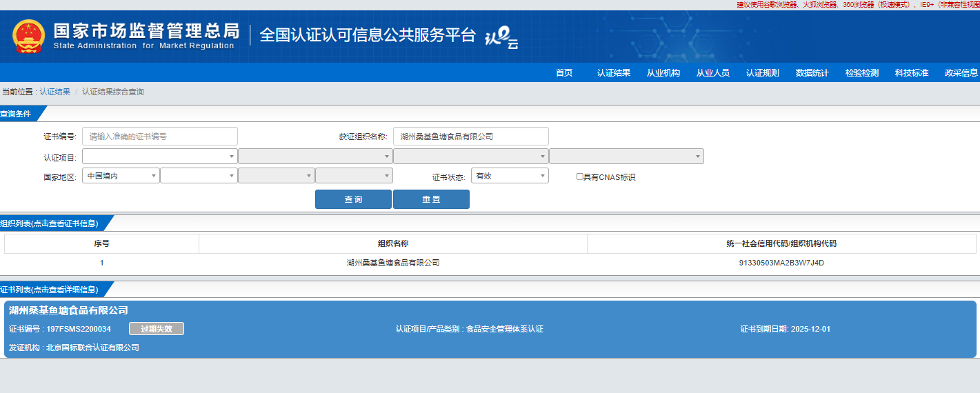Click the 序号 column header
Viewport: 980px width, 393px height.
click(x=101, y=243)
